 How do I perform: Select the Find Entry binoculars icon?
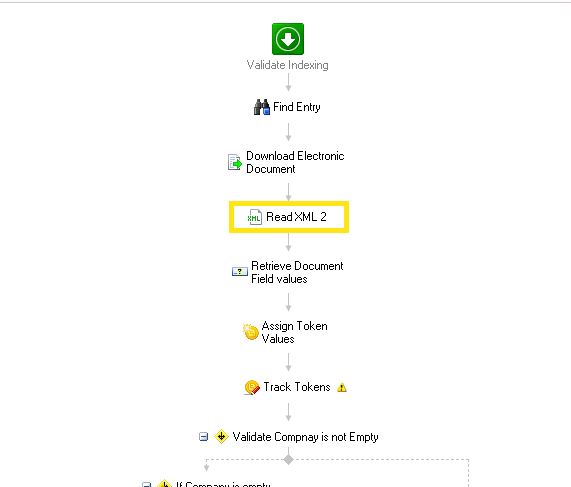261,107
